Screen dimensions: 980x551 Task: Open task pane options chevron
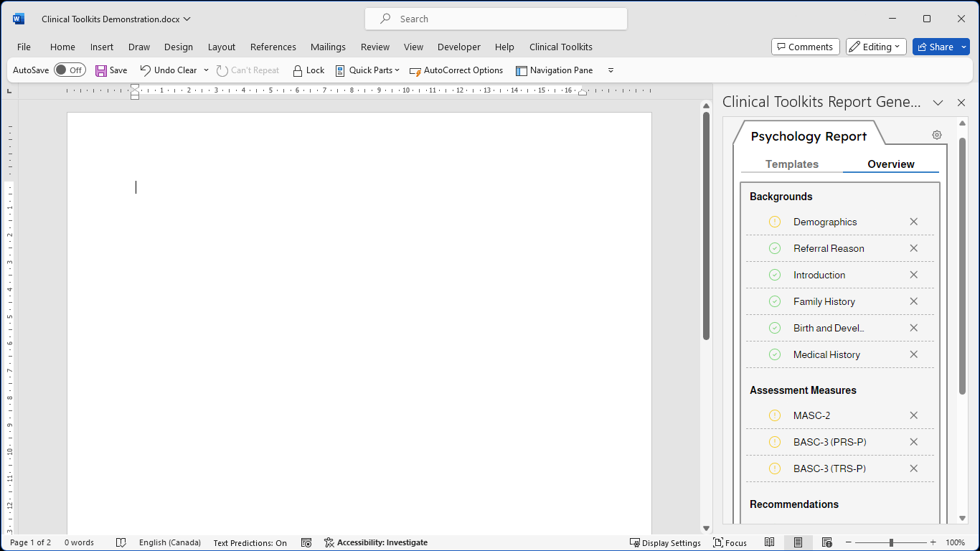coord(938,103)
